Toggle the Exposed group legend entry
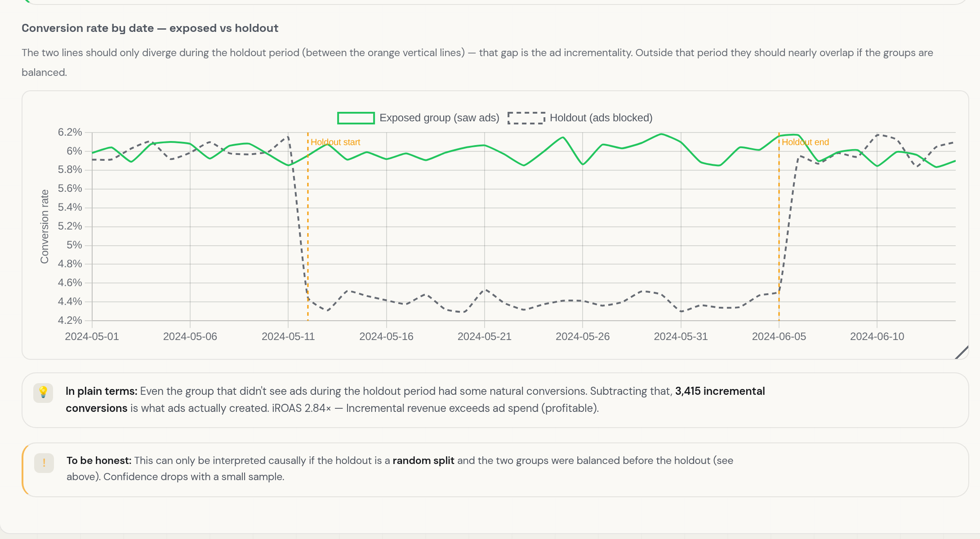Image resolution: width=980 pixels, height=539 pixels. (418, 118)
